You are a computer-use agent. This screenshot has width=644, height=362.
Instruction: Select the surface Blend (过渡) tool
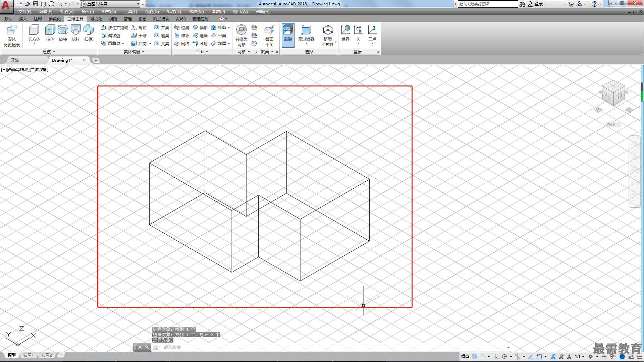pyautogui.click(x=182, y=27)
